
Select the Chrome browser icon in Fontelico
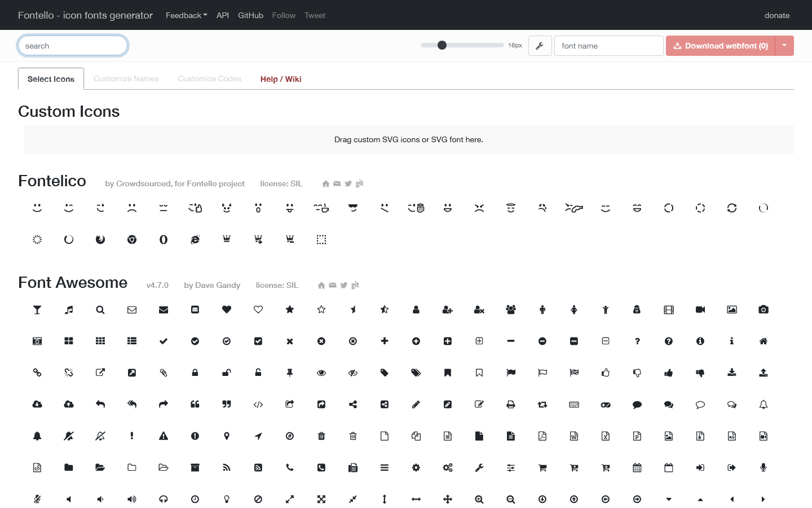coord(132,239)
